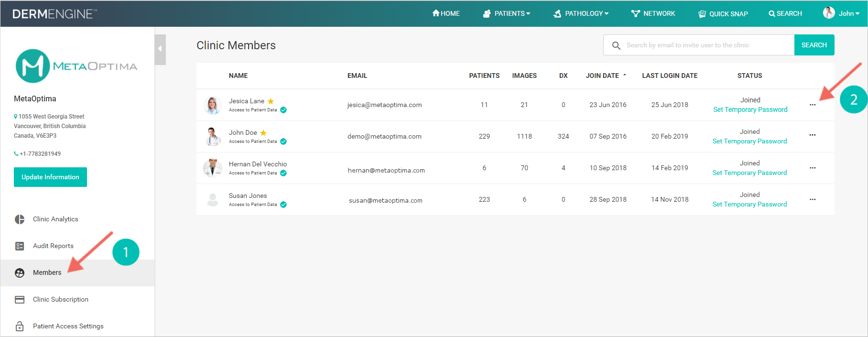Viewport: 868px width, 337px height.
Task: Set temporary password for John Doe
Action: click(x=749, y=141)
